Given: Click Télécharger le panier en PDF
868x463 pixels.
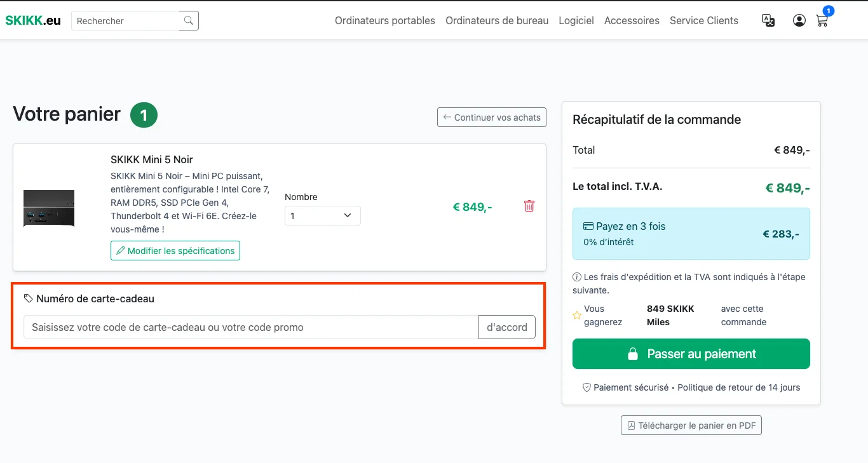Looking at the screenshot, I should [691, 425].
